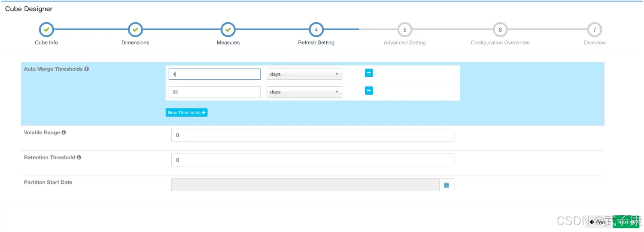This screenshot has height=232, width=644.
Task: Click the Dimensions step checkmark circle
Action: pyautogui.click(x=135, y=30)
